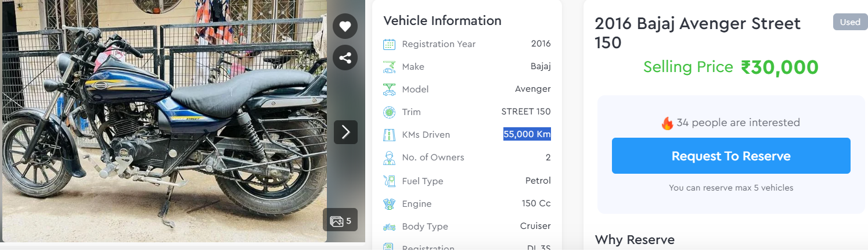
Task: Request To Reserve this vehicle
Action: [731, 156]
